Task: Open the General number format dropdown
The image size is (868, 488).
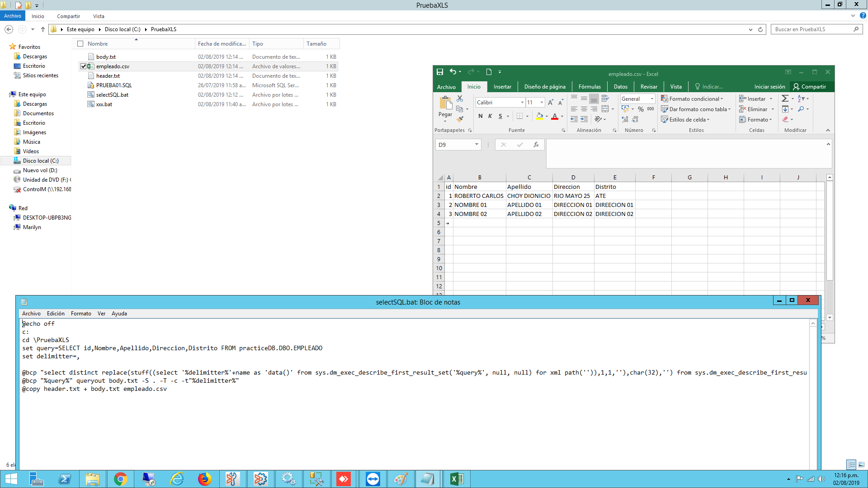Action: click(x=651, y=99)
